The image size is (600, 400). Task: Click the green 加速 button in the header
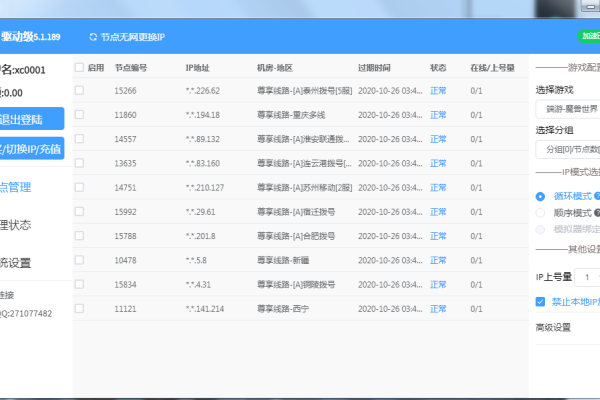589,36
